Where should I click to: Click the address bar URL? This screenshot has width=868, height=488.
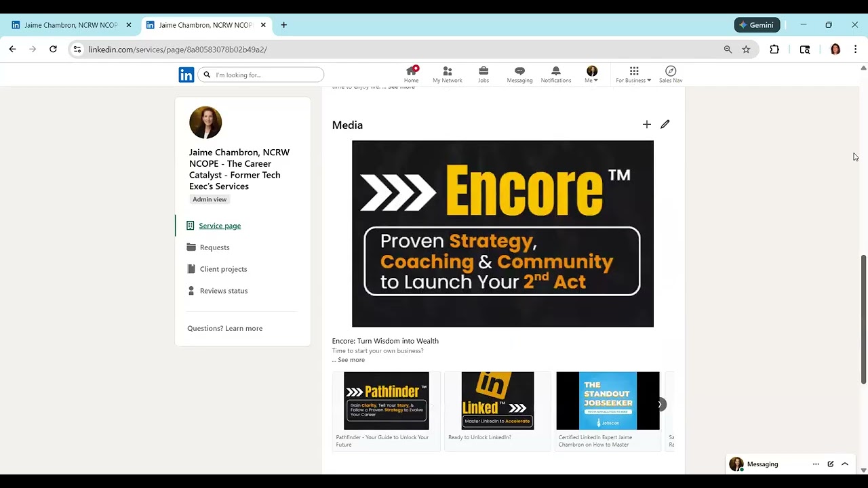click(178, 49)
